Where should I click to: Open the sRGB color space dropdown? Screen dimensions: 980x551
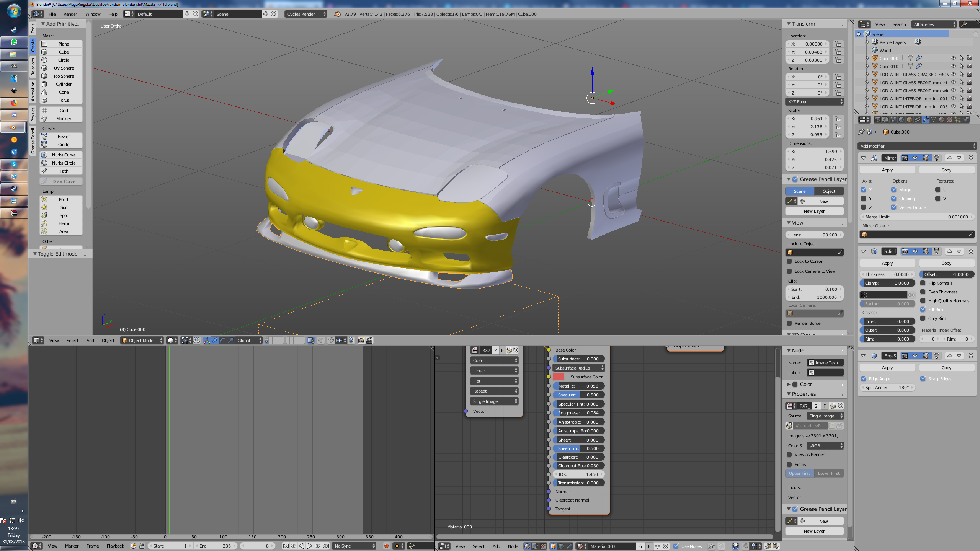pyautogui.click(x=825, y=446)
